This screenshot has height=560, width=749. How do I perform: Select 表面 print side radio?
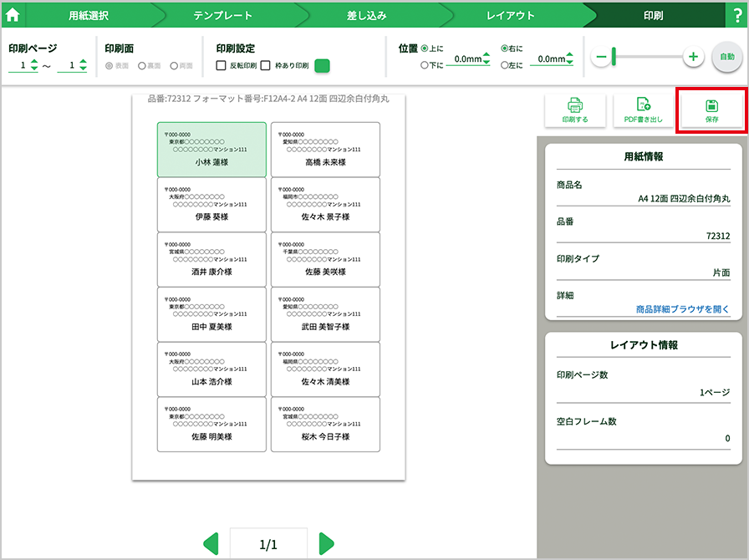(x=109, y=65)
